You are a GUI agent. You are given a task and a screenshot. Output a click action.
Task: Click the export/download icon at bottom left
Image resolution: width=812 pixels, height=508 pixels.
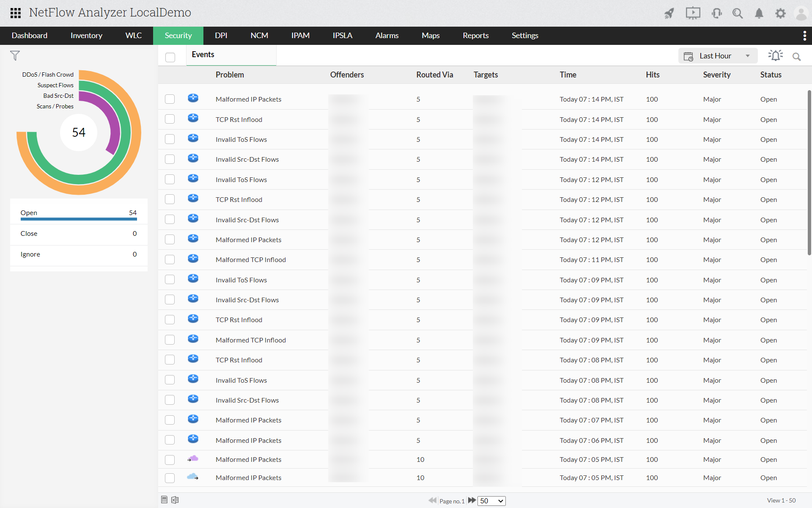click(175, 499)
